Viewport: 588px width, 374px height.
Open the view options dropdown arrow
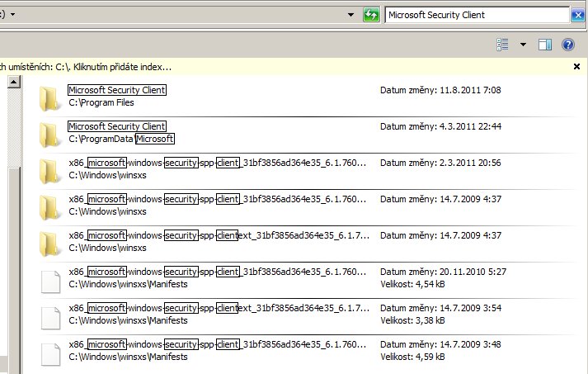[x=523, y=45]
